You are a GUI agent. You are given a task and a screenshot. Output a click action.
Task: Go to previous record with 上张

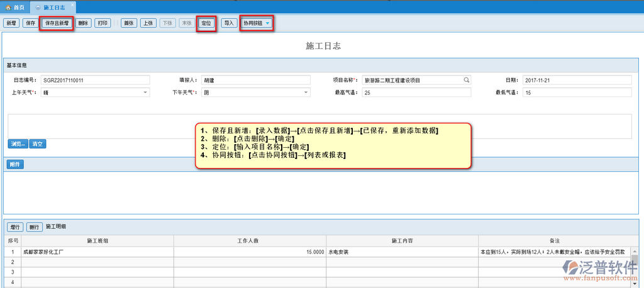pyautogui.click(x=148, y=23)
